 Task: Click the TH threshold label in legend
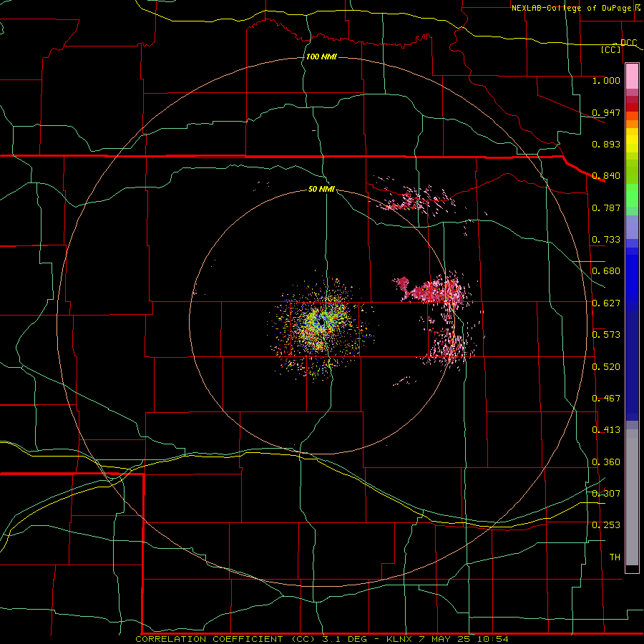tap(615, 557)
